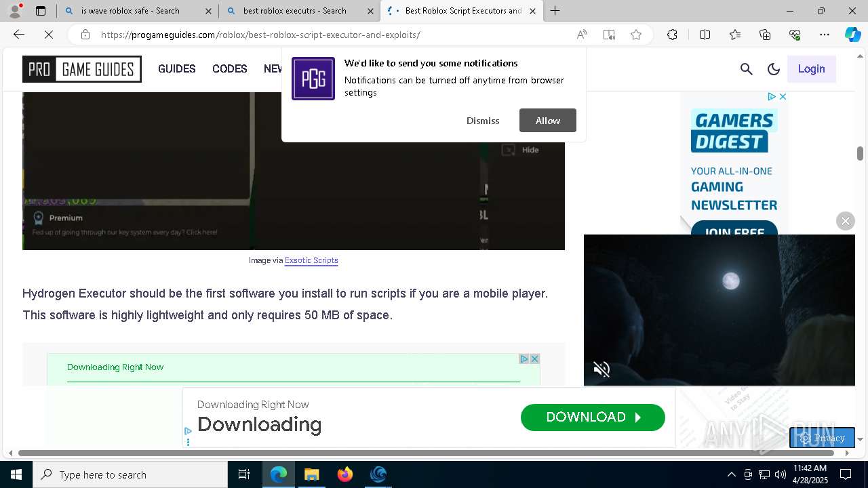868x488 pixels.
Task: Click the Hydrogen Executor screenshot image
Action: [294, 171]
